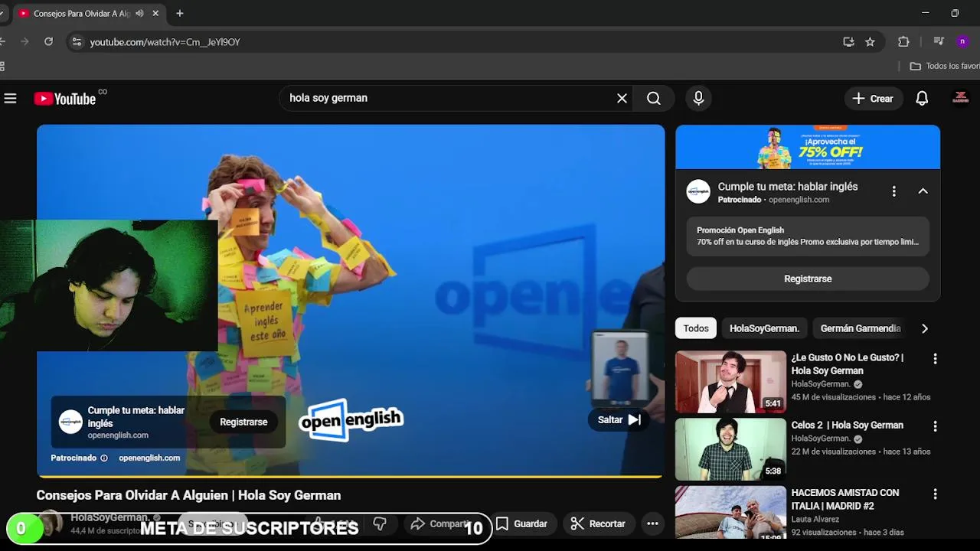Image resolution: width=980 pixels, height=551 pixels.
Task: Mute the tab via speaker icon
Action: pos(139,13)
